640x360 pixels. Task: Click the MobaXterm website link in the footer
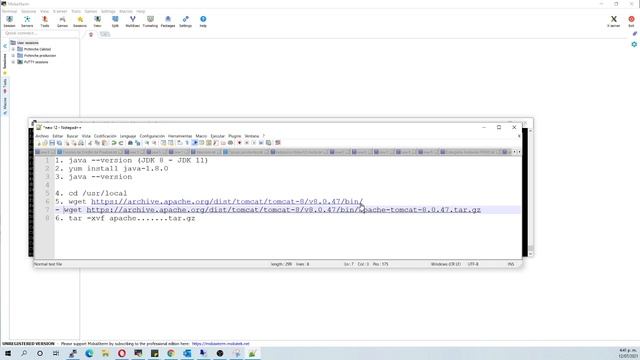[220, 344]
